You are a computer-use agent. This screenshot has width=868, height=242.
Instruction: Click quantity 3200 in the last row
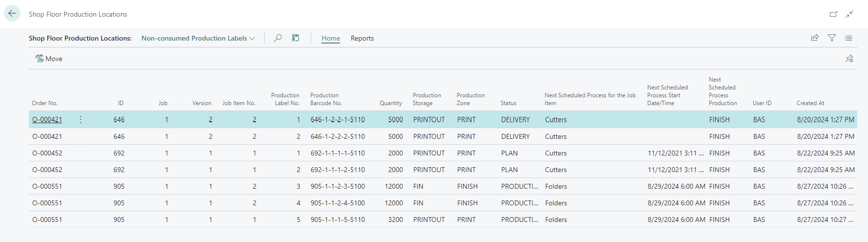(395, 220)
